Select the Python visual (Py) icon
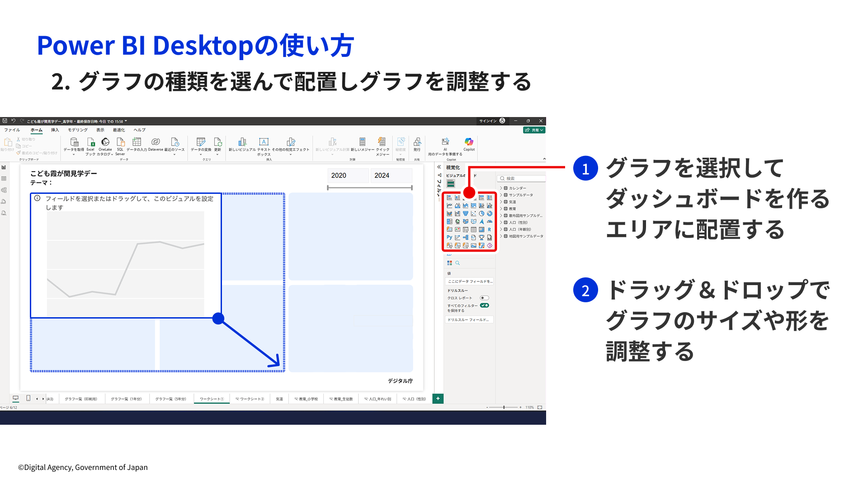The image size is (868, 488). 449,237
